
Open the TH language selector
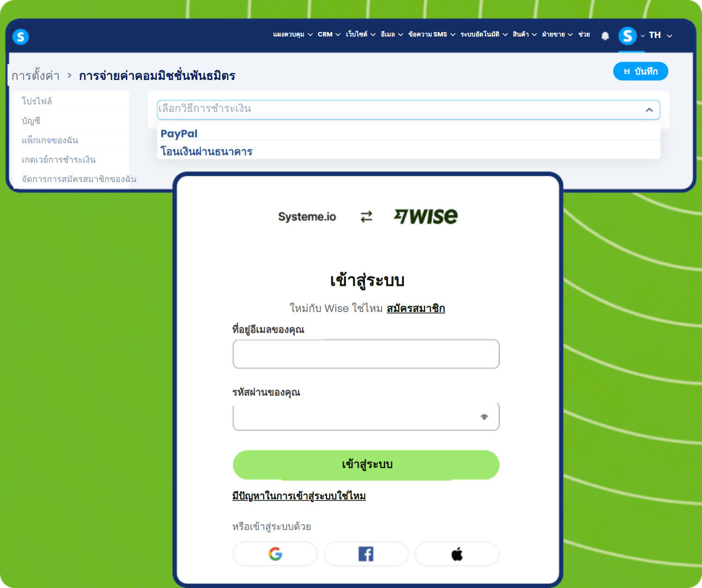(660, 35)
